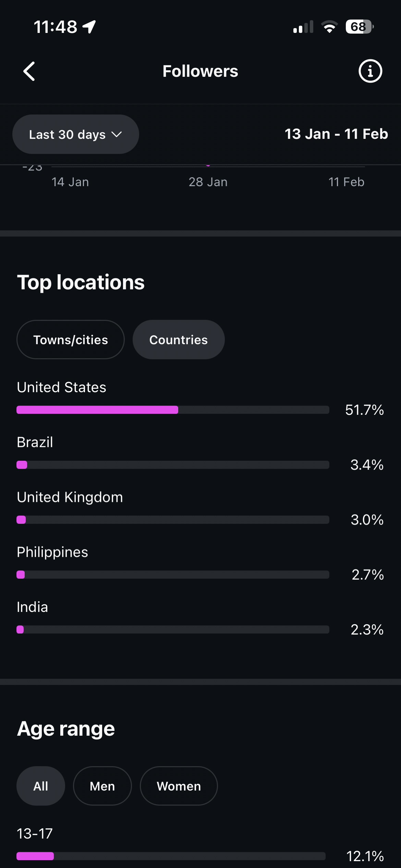Switch to Towns/cities locations

[x=71, y=340]
